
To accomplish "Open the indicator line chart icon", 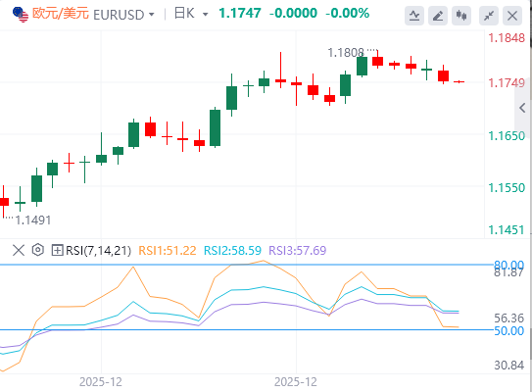I will [413, 16].
